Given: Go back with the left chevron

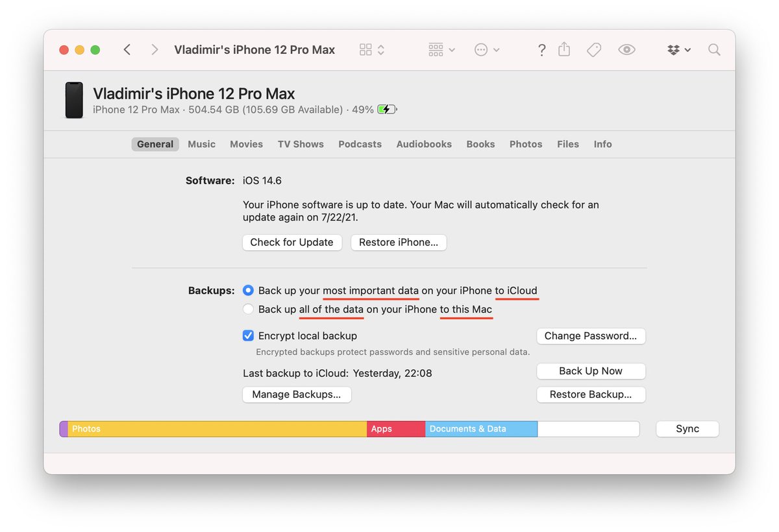Looking at the screenshot, I should (x=127, y=50).
